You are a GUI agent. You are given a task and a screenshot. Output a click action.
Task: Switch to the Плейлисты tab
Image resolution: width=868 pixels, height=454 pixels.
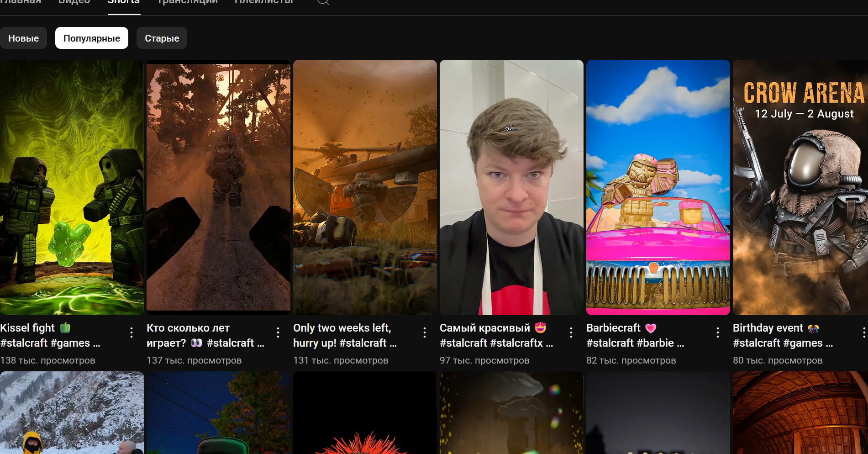(263, 2)
